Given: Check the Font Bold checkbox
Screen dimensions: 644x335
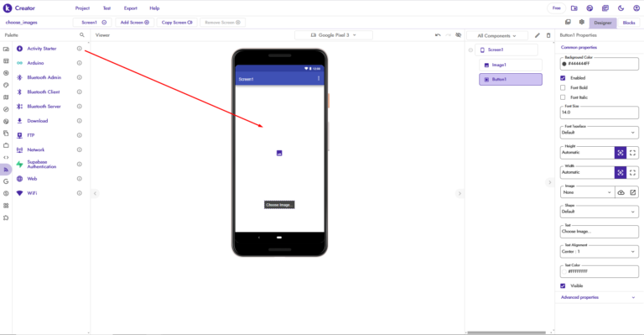Looking at the screenshot, I should (563, 87).
